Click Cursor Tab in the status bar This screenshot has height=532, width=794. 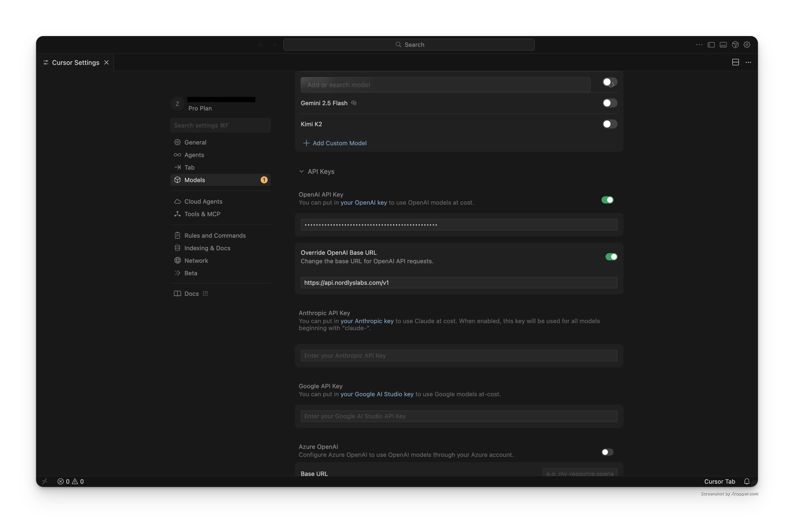tap(720, 482)
